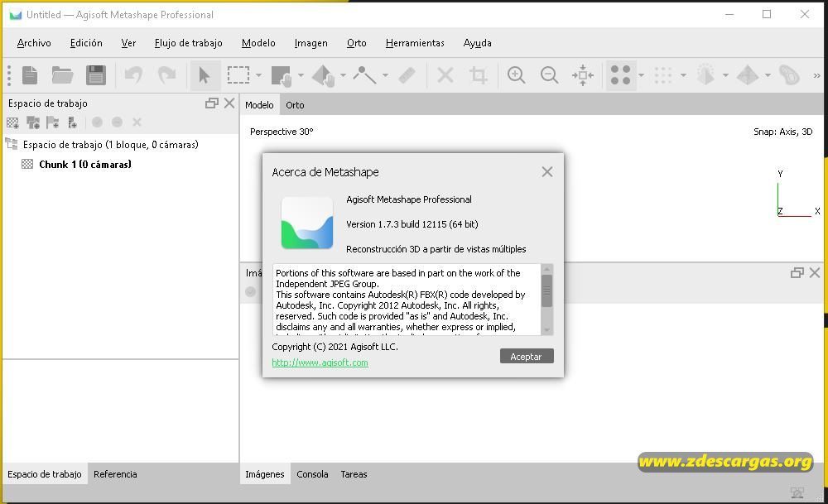Click the Add chunk icon in workspace panel

click(x=12, y=122)
